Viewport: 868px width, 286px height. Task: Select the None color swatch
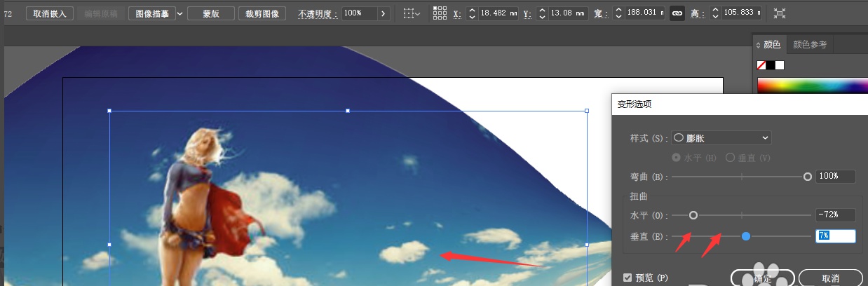tap(761, 65)
